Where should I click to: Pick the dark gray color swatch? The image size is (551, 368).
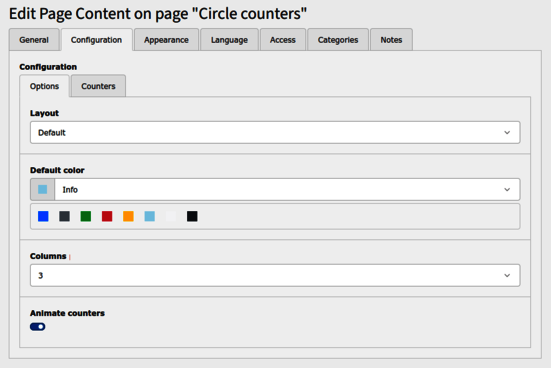(x=64, y=216)
